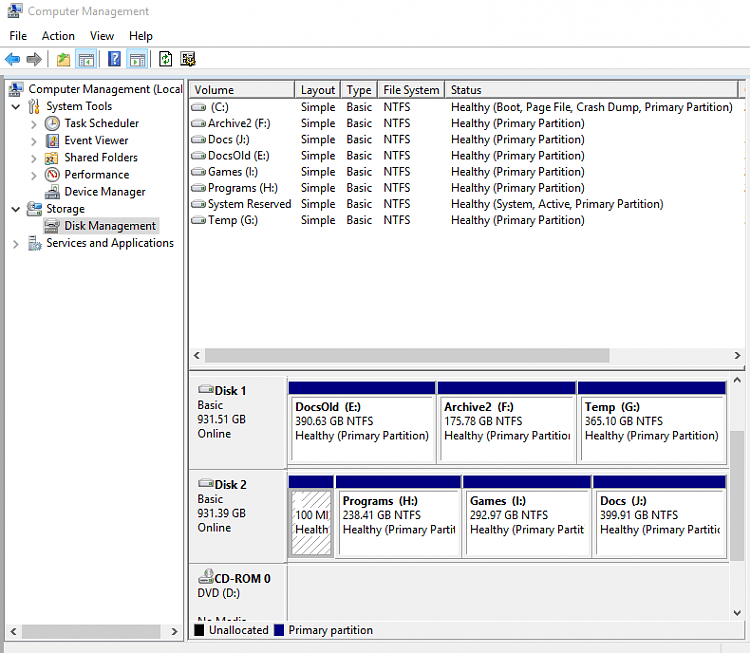Screen dimensions: 750x653
Task: Click the blue Primary partition legend swatch
Action: [x=279, y=630]
